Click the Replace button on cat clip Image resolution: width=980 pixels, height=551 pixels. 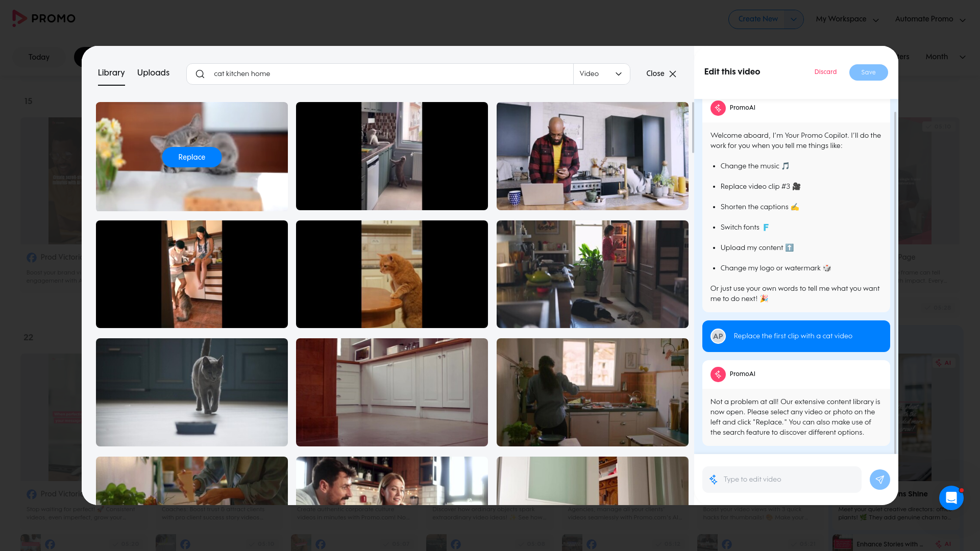point(192,157)
